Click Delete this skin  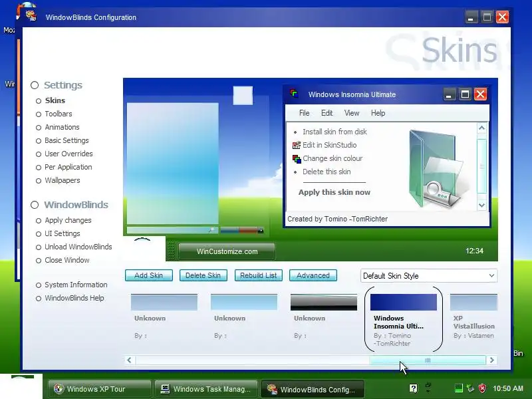click(x=327, y=172)
